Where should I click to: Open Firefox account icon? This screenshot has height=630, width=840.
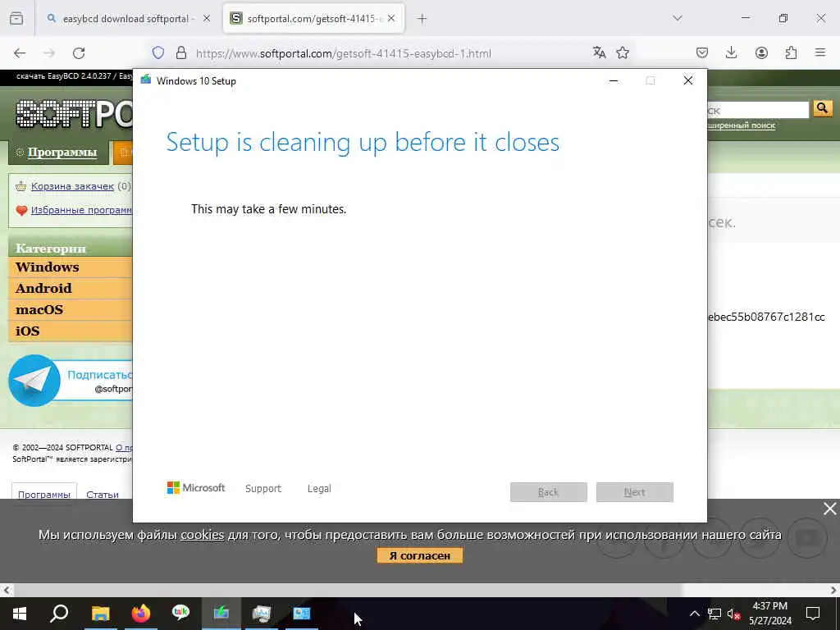click(x=761, y=52)
